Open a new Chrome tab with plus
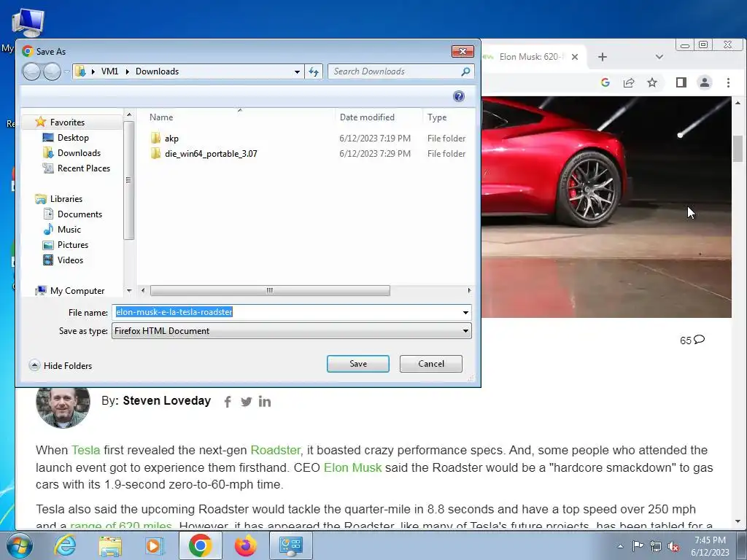 [602, 57]
